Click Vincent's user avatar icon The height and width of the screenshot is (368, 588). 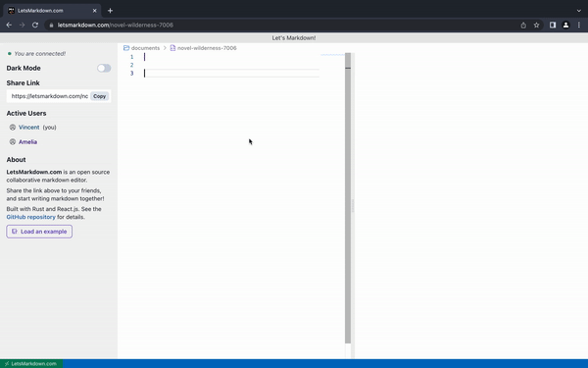point(13,128)
